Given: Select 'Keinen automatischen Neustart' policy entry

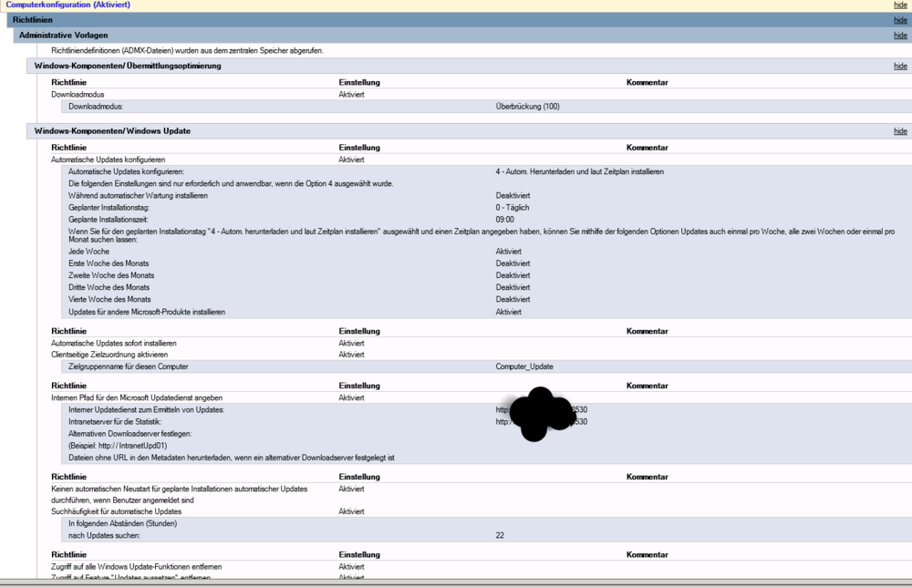Looking at the screenshot, I should (x=179, y=489).
